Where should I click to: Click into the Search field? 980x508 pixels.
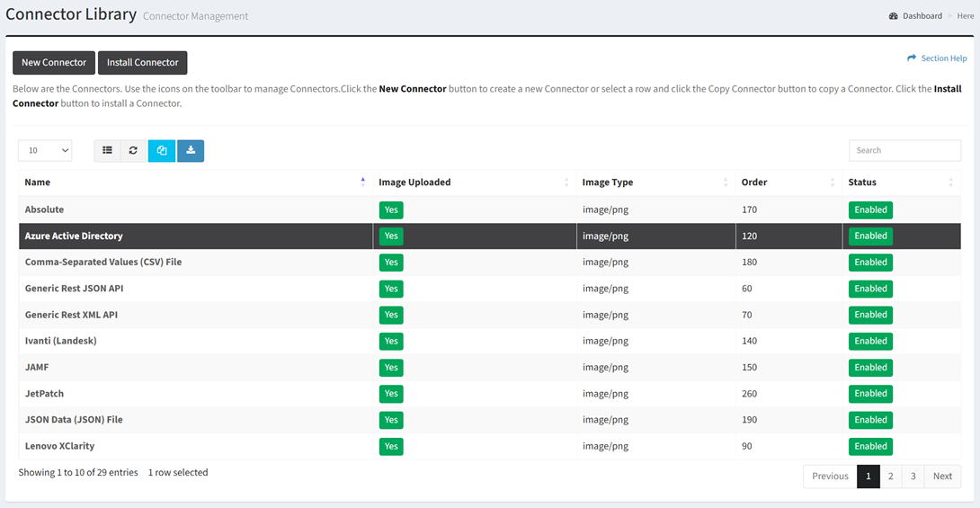point(904,150)
